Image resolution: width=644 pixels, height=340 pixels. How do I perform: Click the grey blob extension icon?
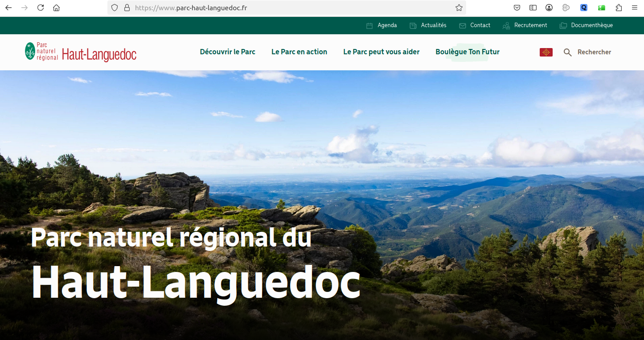point(566,8)
